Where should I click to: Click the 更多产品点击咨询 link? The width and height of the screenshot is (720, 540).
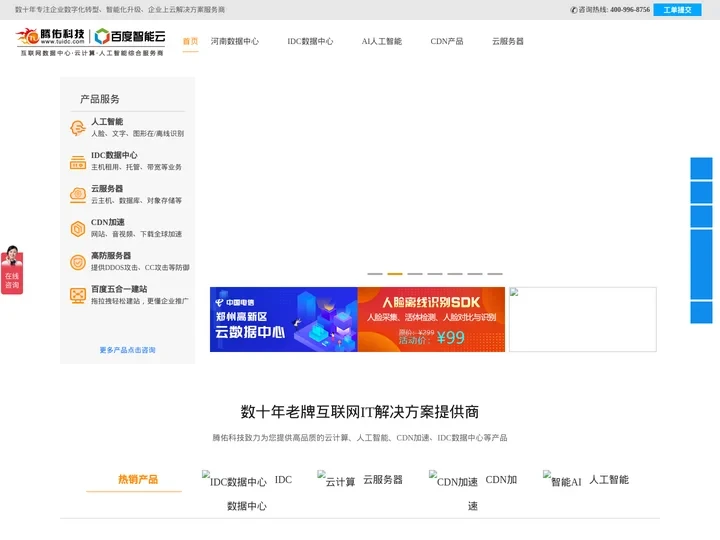[128, 350]
